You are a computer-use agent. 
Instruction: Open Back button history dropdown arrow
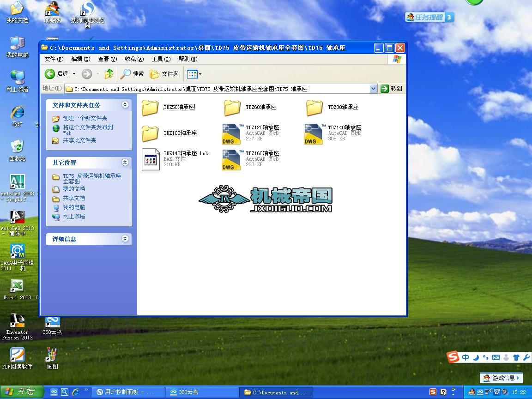click(x=74, y=73)
